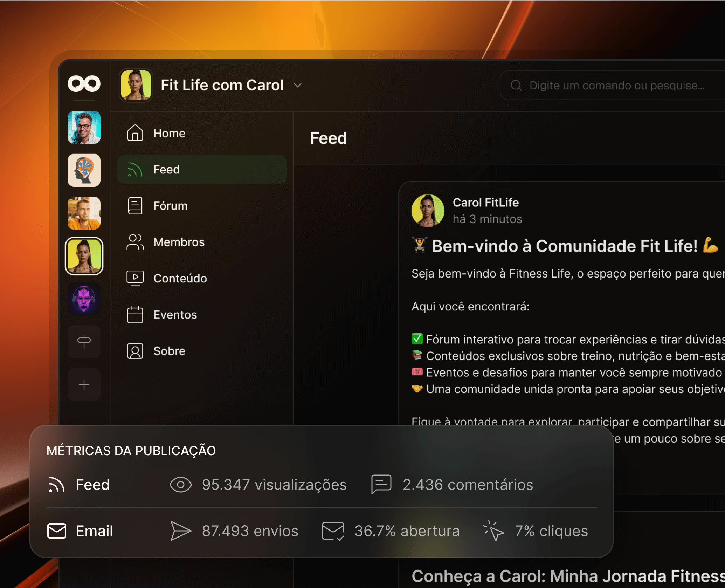Open the Home navigation icon
Screen dimensions: 725x588
coord(135,133)
